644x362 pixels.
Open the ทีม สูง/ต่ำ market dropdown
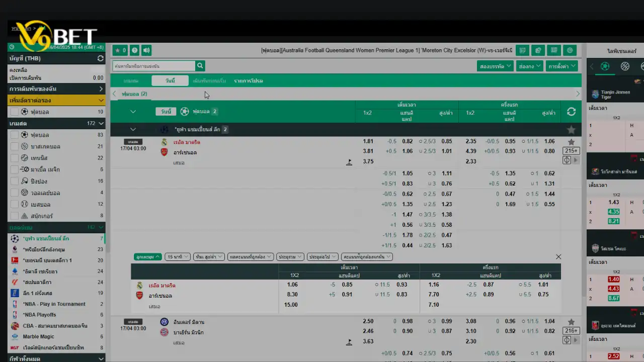point(209,257)
